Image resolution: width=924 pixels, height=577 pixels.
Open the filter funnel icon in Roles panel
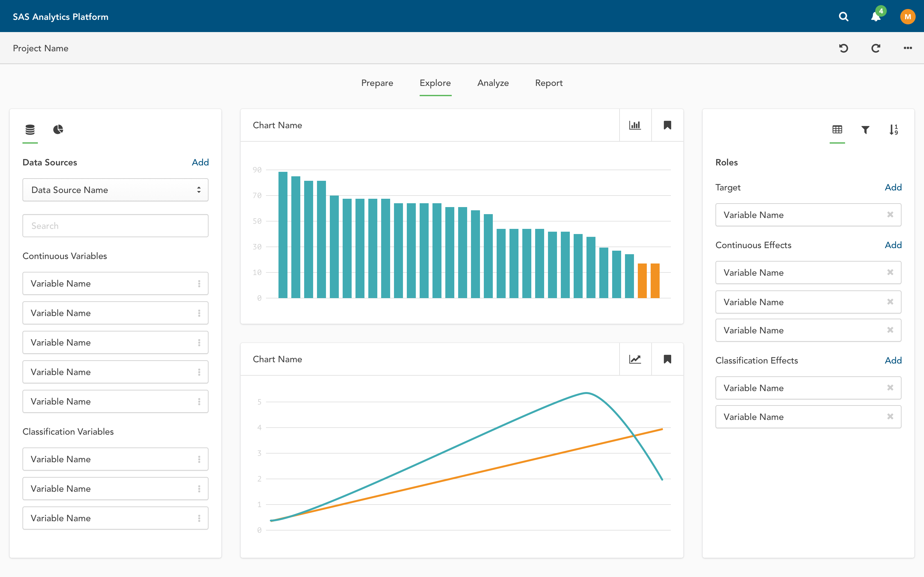tap(865, 130)
